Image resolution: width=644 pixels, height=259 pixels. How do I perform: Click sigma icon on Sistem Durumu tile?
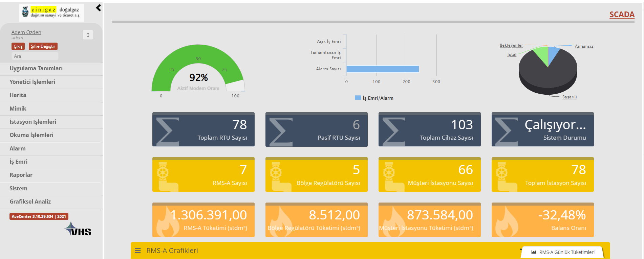point(507,131)
